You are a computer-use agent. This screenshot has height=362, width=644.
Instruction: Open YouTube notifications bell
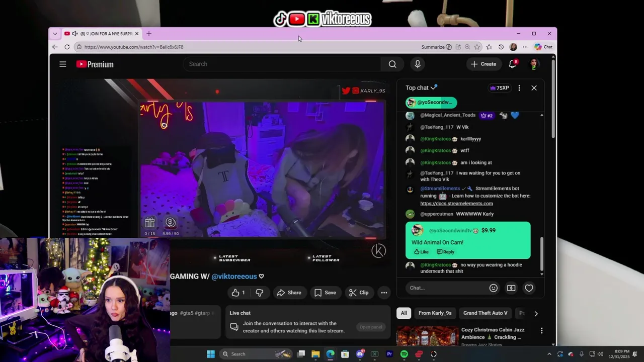(512, 64)
